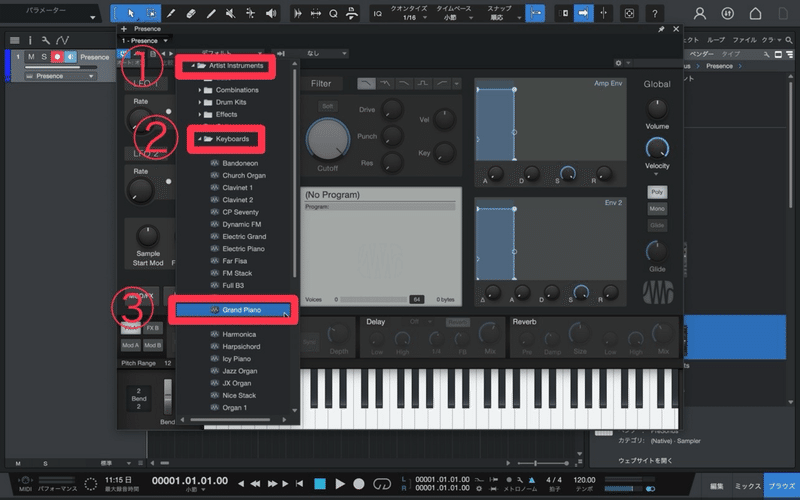800x500 pixels.
Task: Mute the Presence track
Action: 31,57
